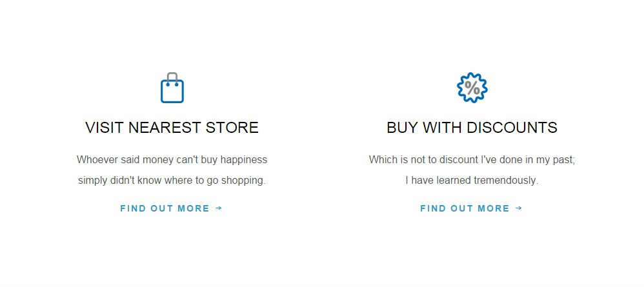
Task: Open Find Out More under Visit Nearest Store
Action: click(x=171, y=208)
